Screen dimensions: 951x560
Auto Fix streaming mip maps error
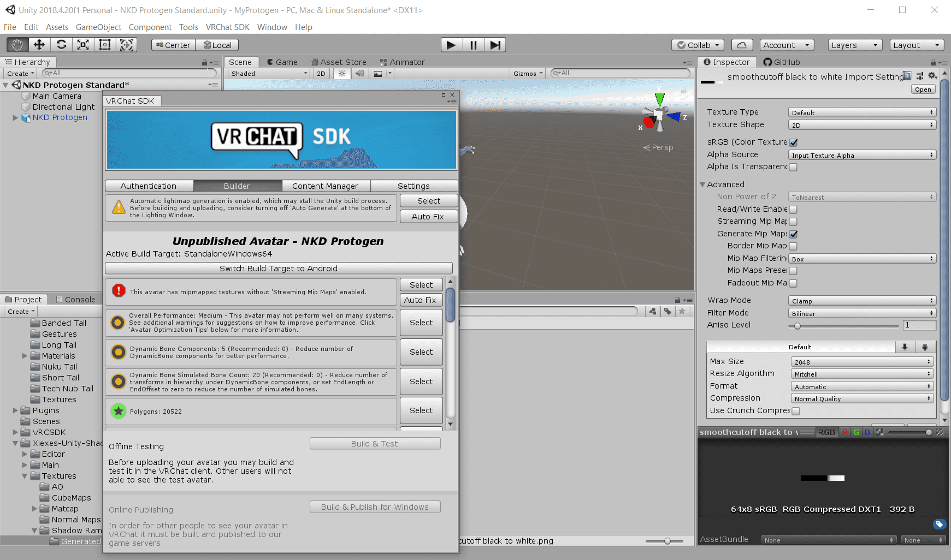tap(421, 300)
